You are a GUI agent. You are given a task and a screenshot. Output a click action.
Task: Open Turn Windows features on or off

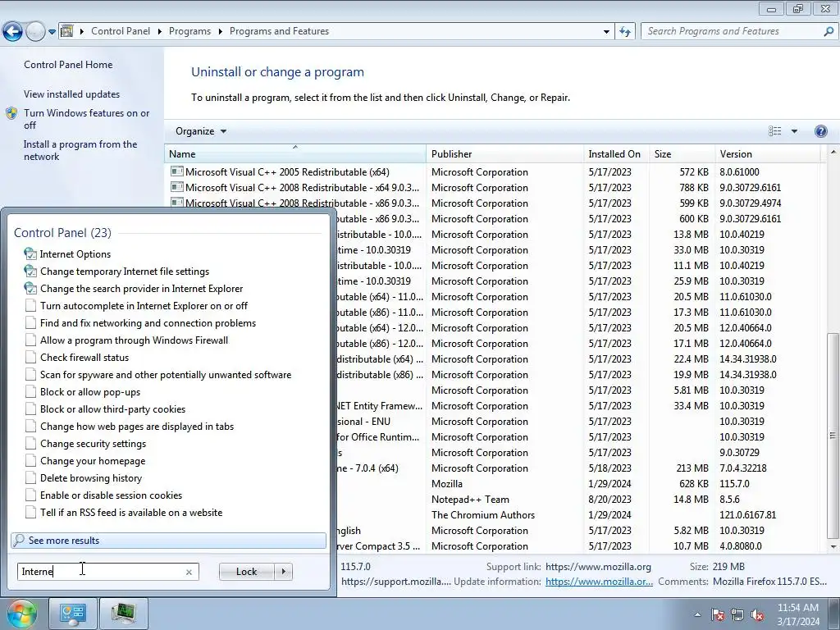87,119
